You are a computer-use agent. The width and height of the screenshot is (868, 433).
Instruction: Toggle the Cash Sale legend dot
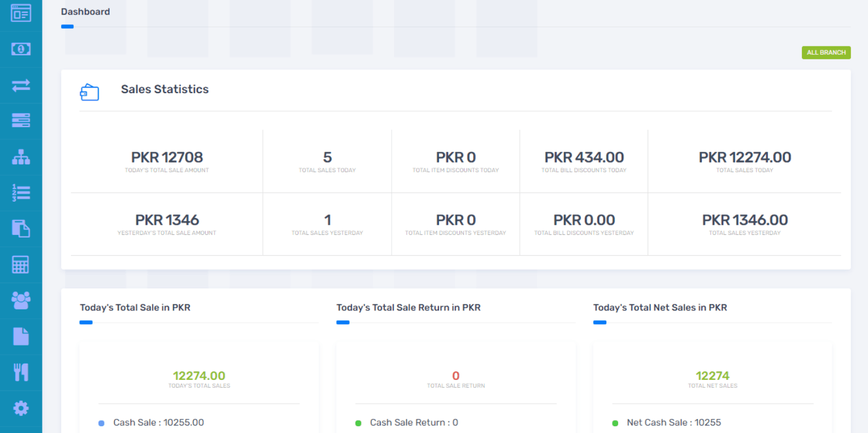101,423
